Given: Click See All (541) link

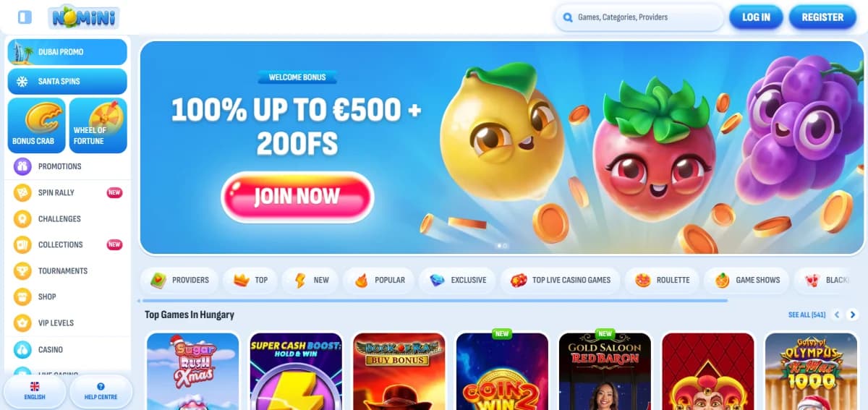Looking at the screenshot, I should point(807,315).
